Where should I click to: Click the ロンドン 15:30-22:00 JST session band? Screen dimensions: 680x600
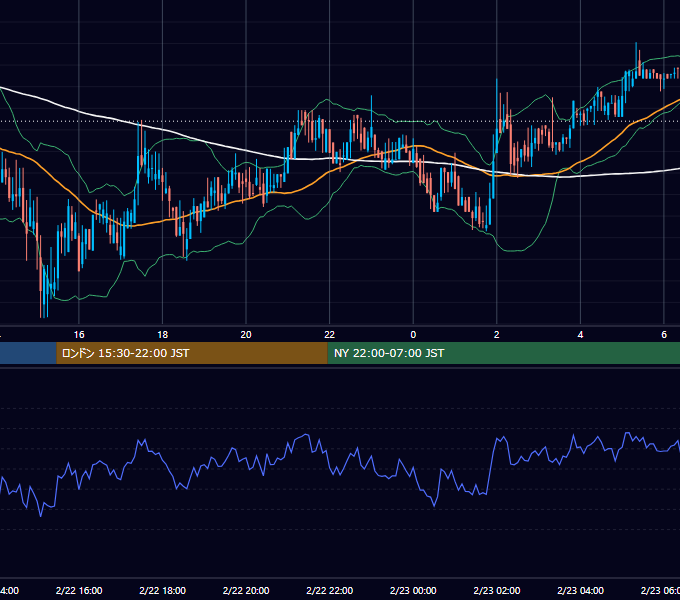[192, 353]
